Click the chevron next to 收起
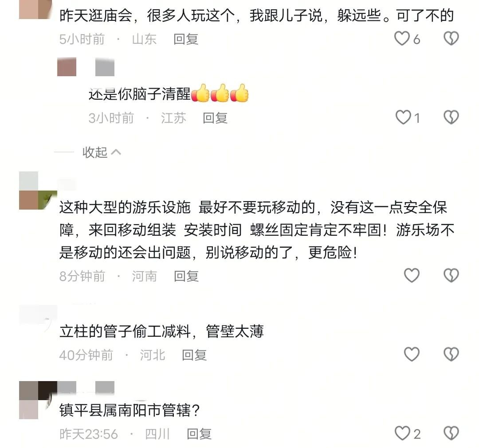 [116, 152]
